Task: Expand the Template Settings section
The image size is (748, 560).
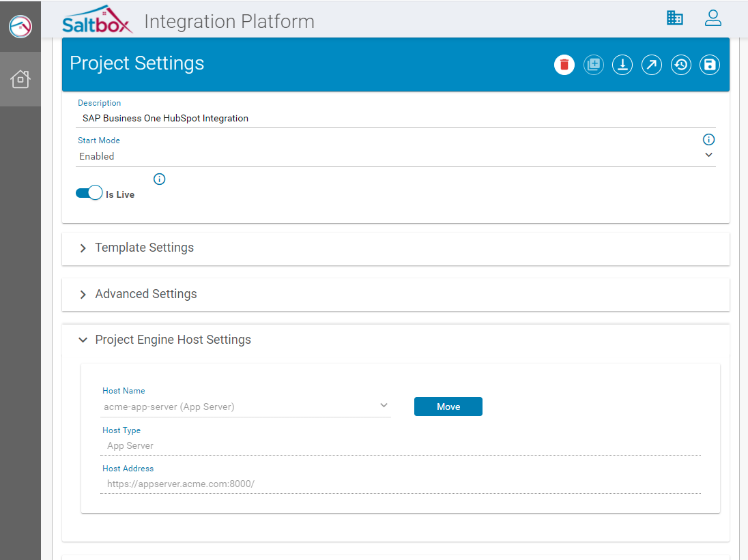Action: point(395,248)
